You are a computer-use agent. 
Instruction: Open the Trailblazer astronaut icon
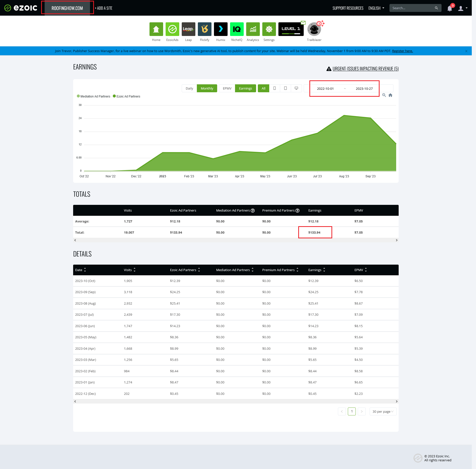(314, 29)
